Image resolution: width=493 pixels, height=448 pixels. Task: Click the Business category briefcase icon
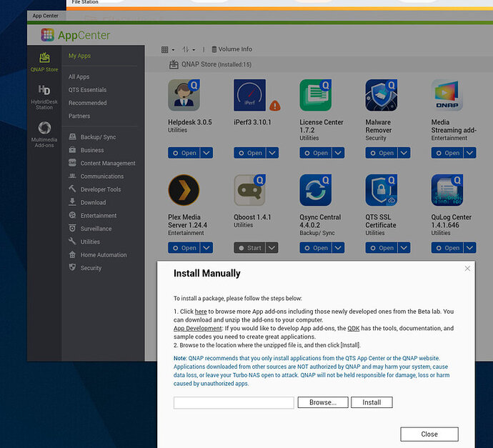(72, 149)
